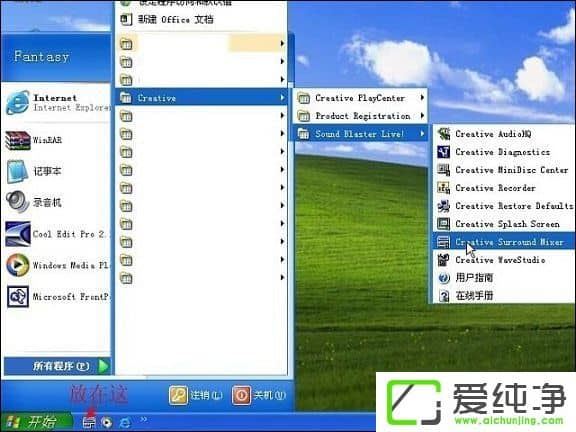
Task: Launch Creative Diagnostics icon
Action: point(444,152)
